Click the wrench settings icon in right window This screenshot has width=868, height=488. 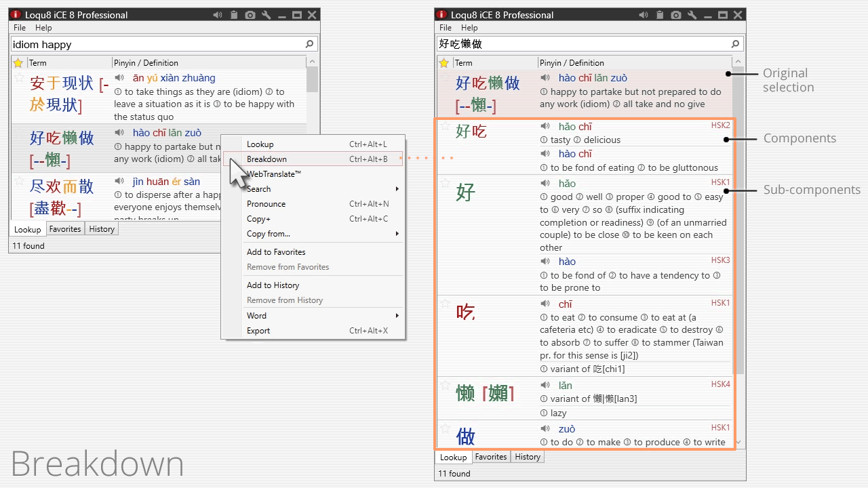[x=692, y=15]
